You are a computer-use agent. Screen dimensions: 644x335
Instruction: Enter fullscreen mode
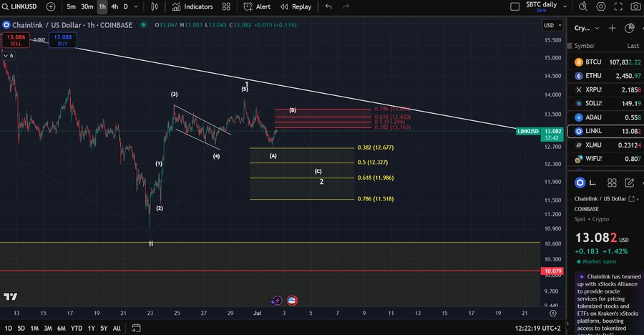click(x=618, y=6)
